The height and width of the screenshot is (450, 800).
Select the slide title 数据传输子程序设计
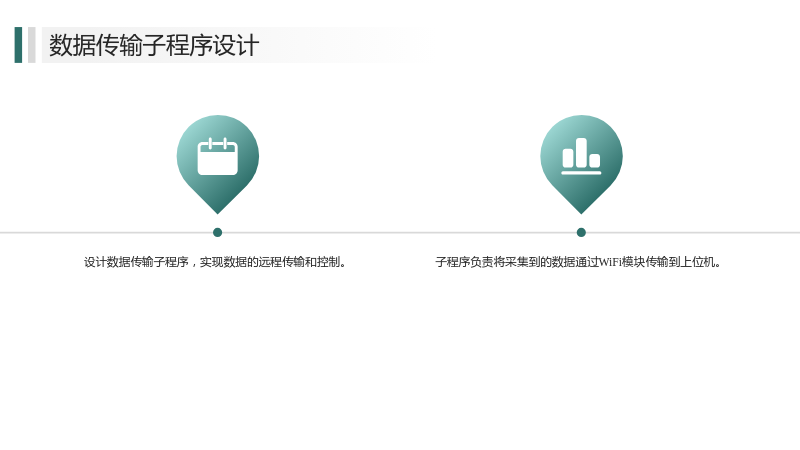point(154,45)
